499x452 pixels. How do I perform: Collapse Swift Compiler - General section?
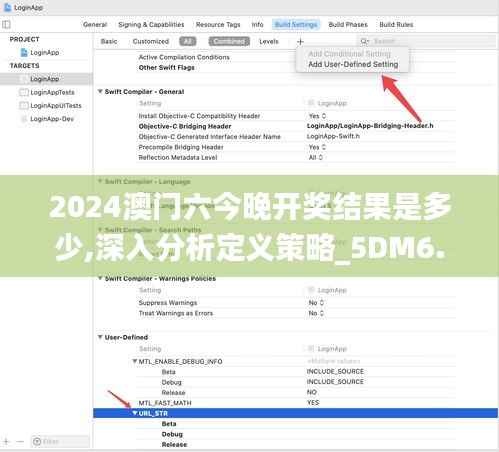point(100,91)
